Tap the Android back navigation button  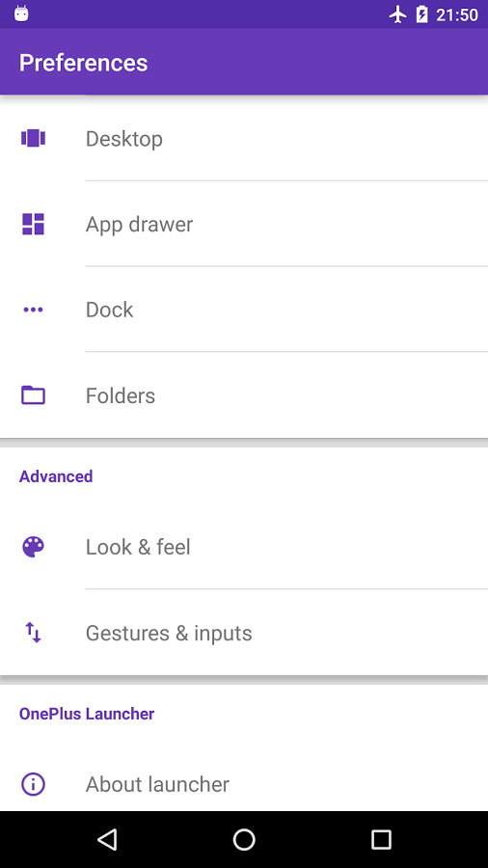click(107, 840)
